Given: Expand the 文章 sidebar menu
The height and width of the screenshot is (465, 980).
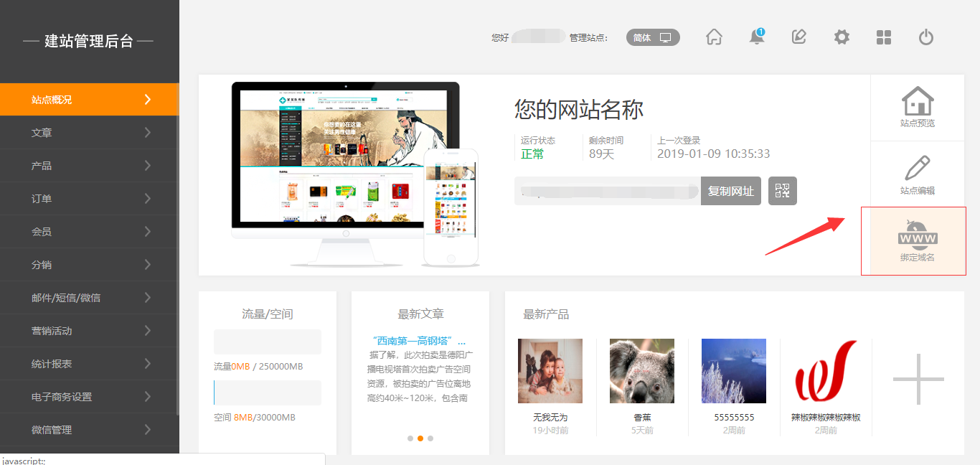Looking at the screenshot, I should pyautogui.click(x=90, y=133).
